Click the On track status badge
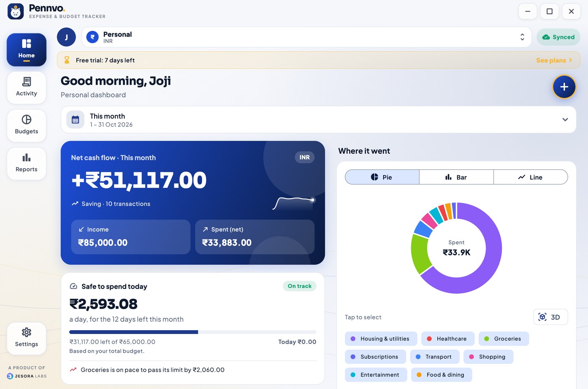 click(x=299, y=286)
